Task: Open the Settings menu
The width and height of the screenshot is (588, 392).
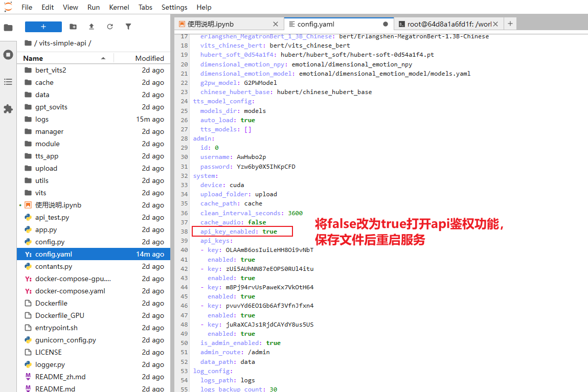Action: tap(174, 7)
